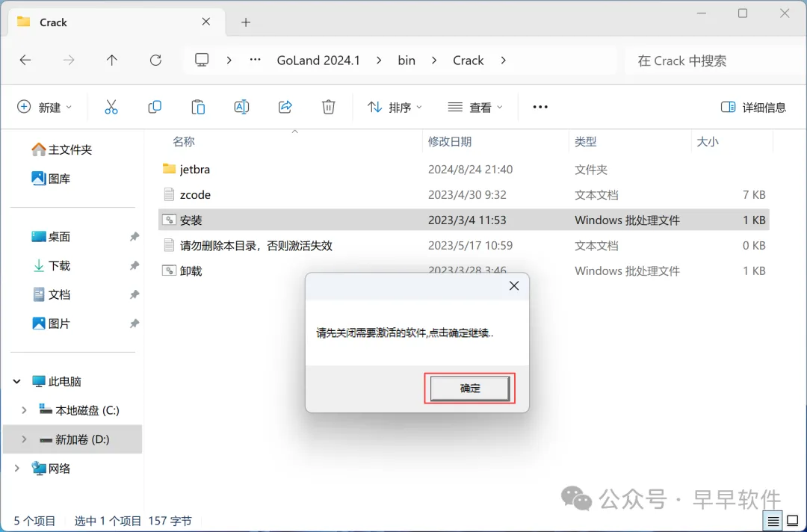The width and height of the screenshot is (807, 532).
Task: Sort by the 类型 column header
Action: pos(585,141)
